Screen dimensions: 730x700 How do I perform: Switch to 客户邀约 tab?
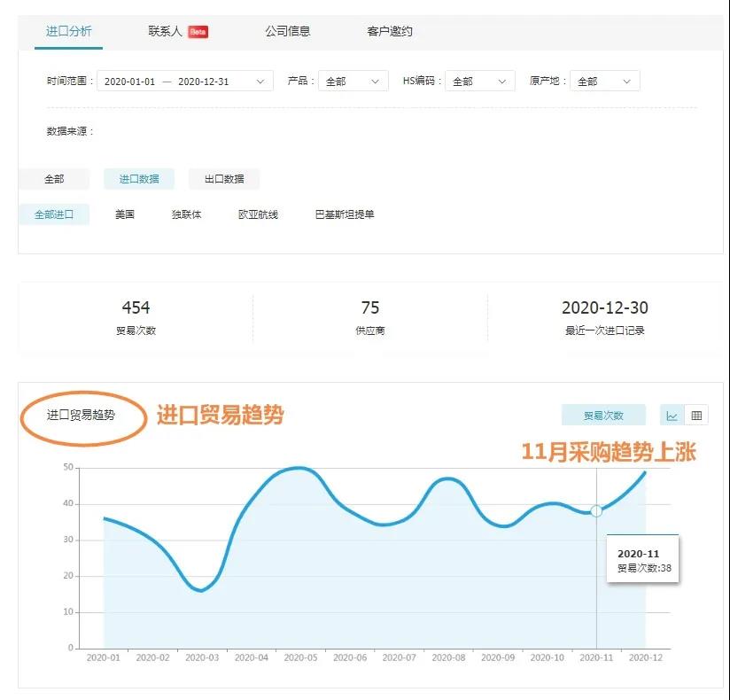(x=390, y=31)
